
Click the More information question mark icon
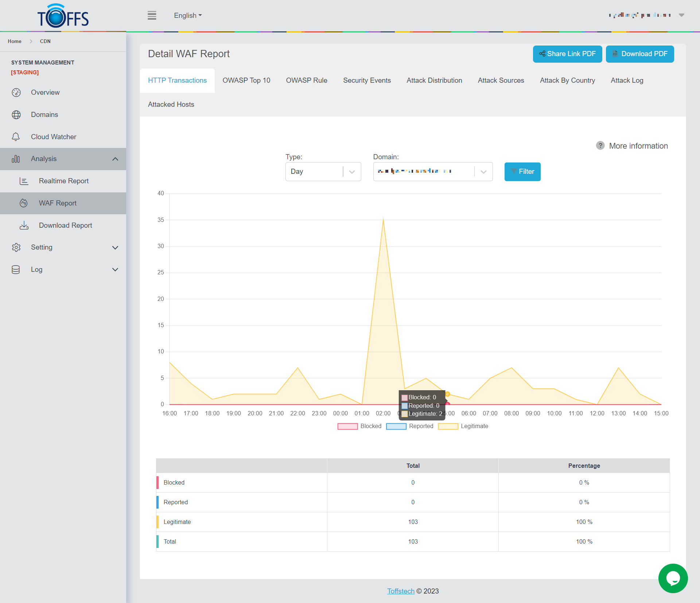(x=600, y=146)
